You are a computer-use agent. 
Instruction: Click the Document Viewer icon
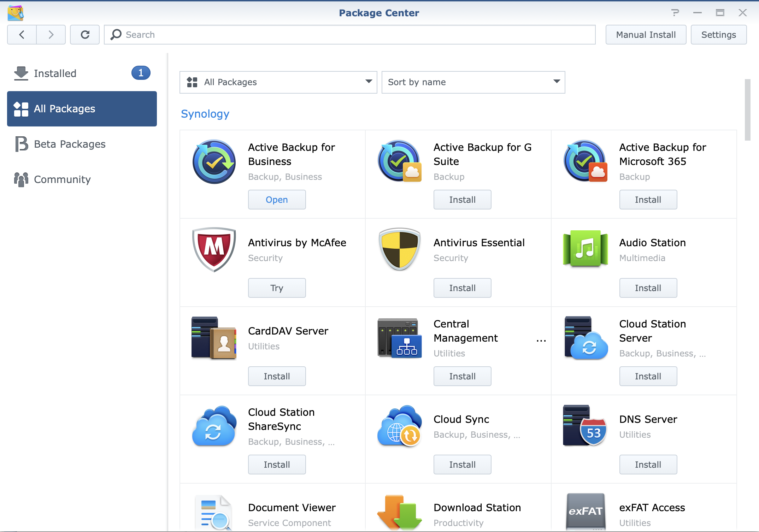point(214,512)
